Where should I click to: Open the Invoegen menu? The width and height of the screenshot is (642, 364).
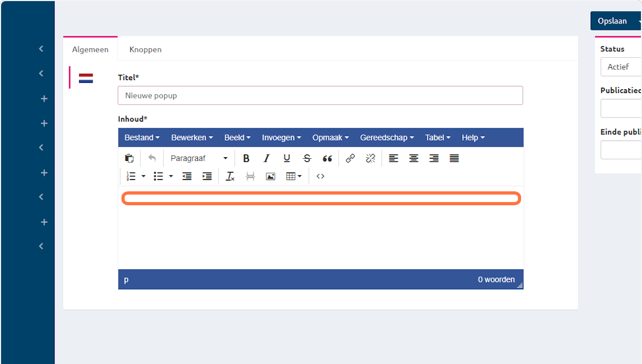point(281,137)
